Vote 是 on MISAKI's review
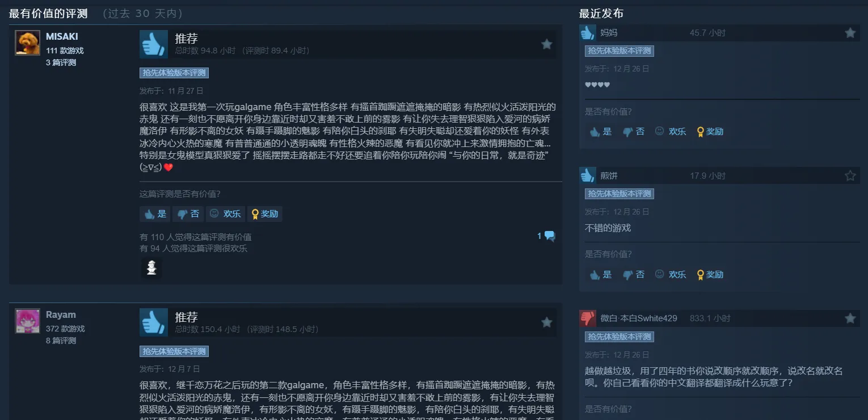Image resolution: width=868 pixels, height=420 pixels. [155, 214]
